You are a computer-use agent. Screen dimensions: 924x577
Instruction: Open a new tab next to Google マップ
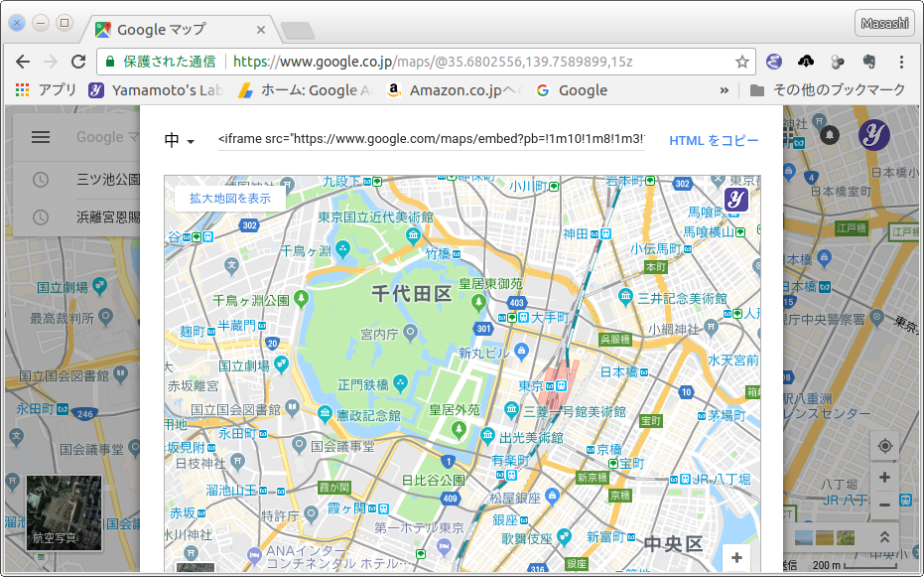[298, 31]
